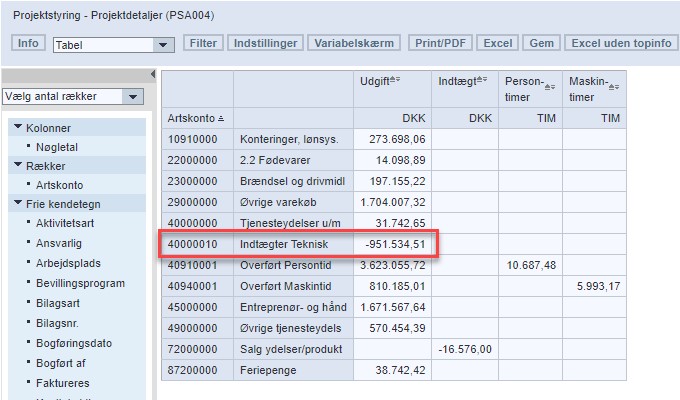Screen dimensions: 680x400
Task: Open Indstillinger settings
Action: tap(264, 43)
